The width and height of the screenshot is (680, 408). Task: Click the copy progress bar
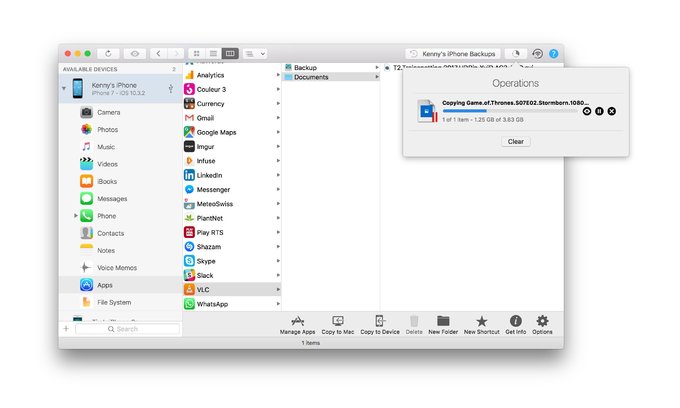coord(510,111)
